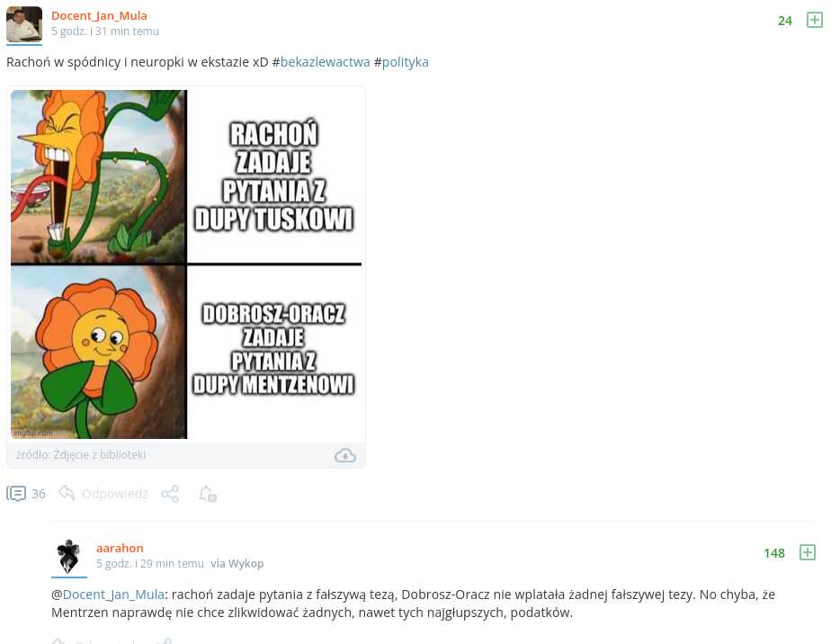Click the reply arrow icon under post
831x644 pixels.
pos(67,493)
